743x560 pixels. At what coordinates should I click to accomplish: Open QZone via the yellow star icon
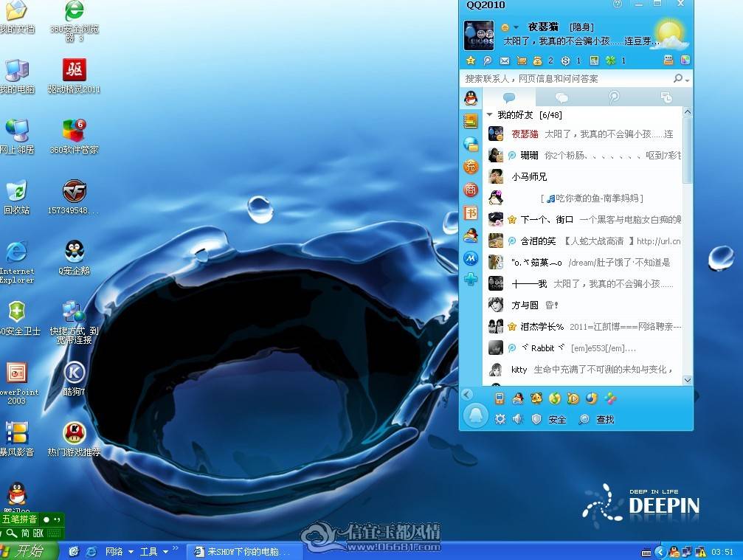click(471, 61)
